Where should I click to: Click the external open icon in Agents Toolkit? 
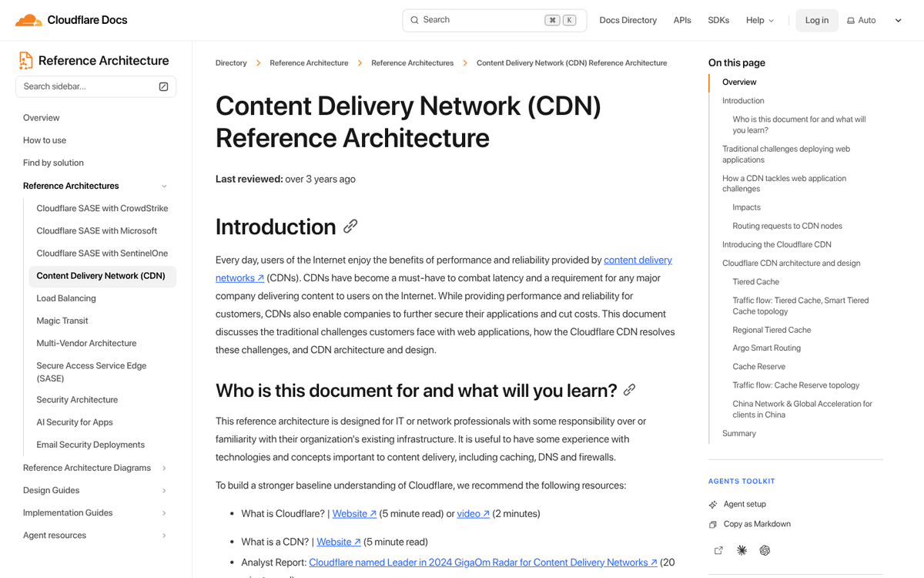click(718, 550)
